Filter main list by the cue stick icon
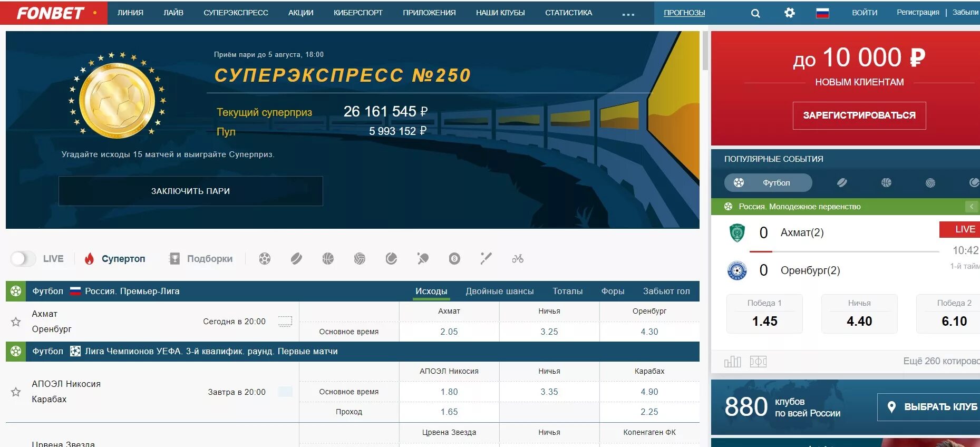This screenshot has width=980, height=447. tap(486, 259)
